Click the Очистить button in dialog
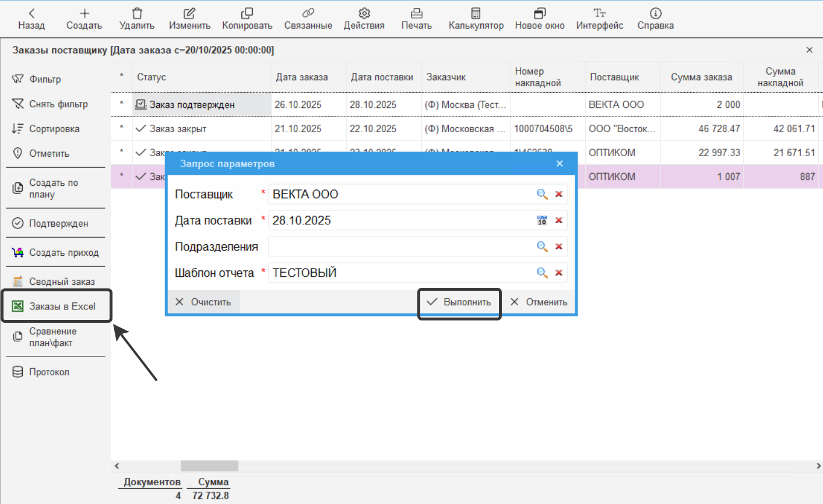 point(203,302)
